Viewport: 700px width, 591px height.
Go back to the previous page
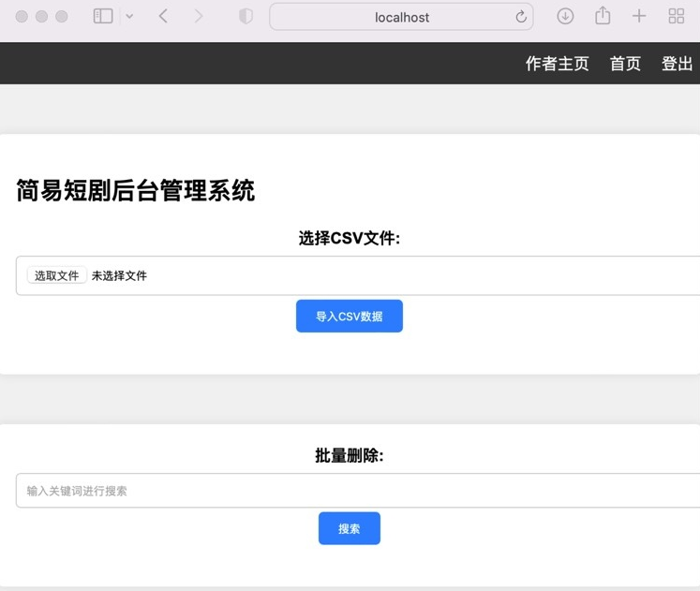[x=163, y=16]
